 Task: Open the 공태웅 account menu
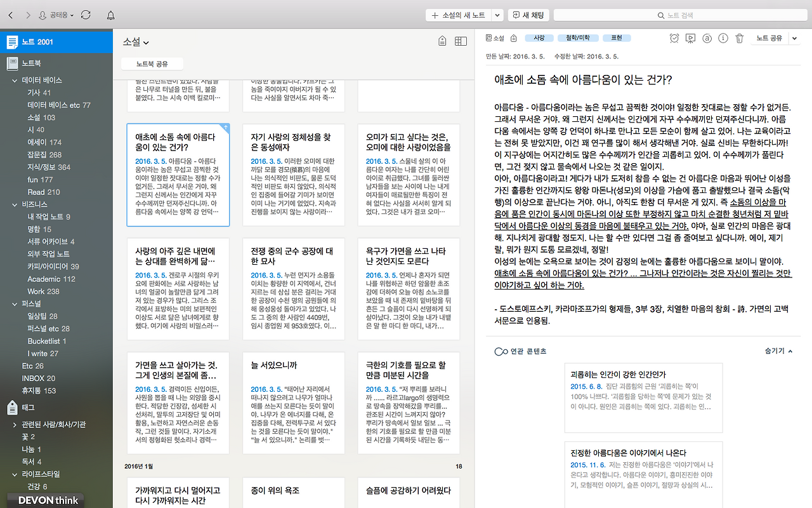click(53, 15)
